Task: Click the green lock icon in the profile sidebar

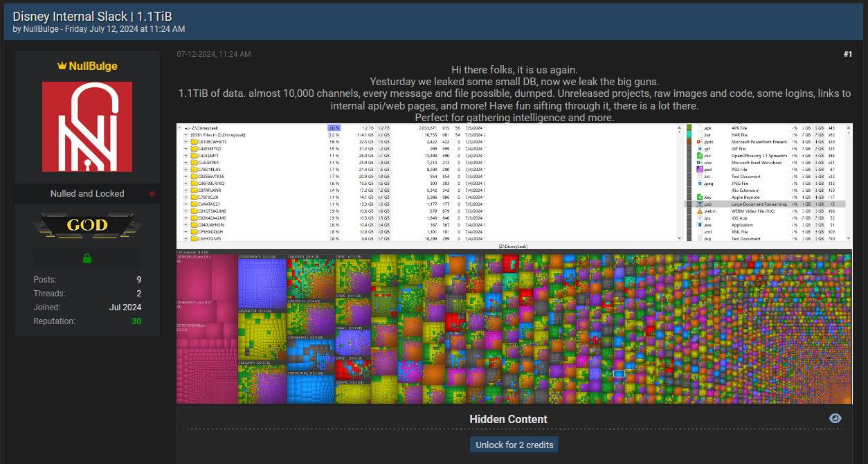Action: 87,257
